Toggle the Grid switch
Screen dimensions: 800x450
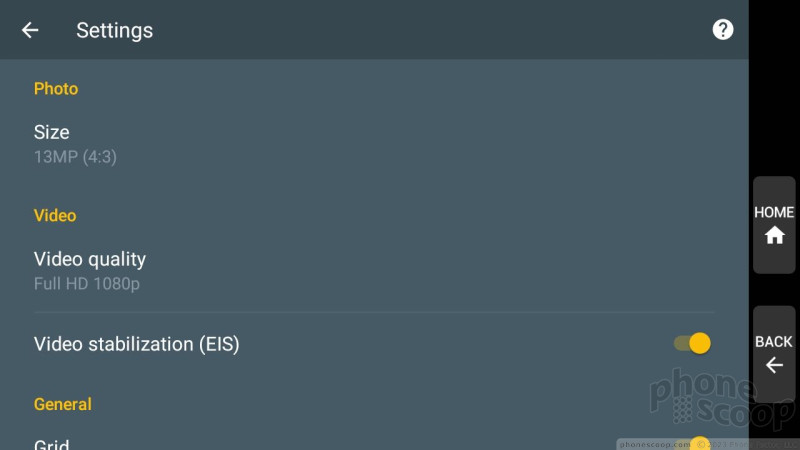tap(692, 444)
